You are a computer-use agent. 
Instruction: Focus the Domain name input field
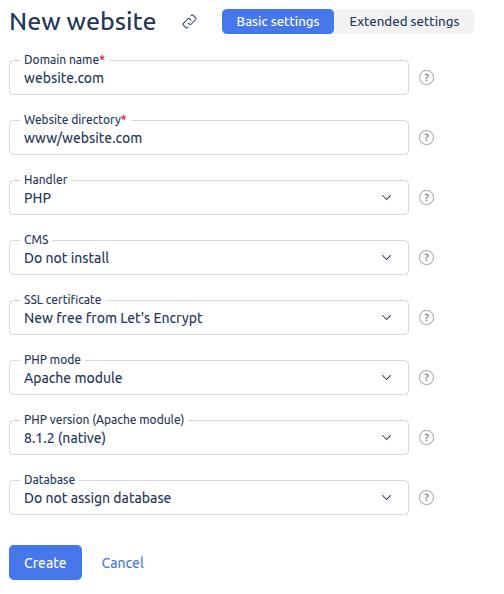[x=209, y=78]
